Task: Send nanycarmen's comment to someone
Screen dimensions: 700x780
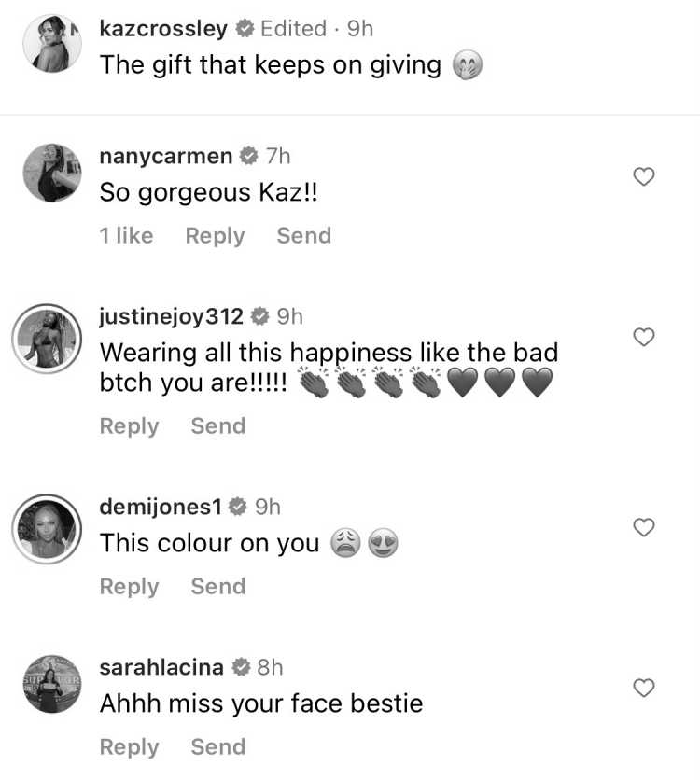Action: [x=304, y=236]
